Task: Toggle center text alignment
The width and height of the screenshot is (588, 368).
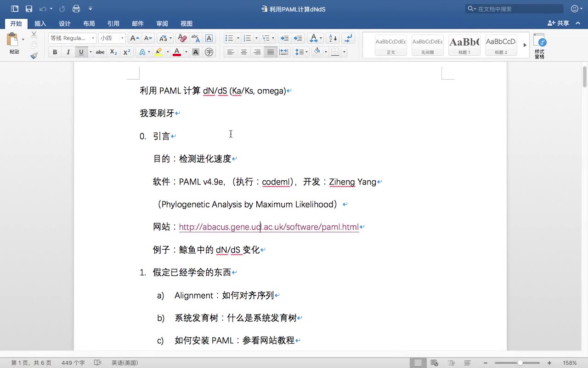Action: click(x=243, y=52)
